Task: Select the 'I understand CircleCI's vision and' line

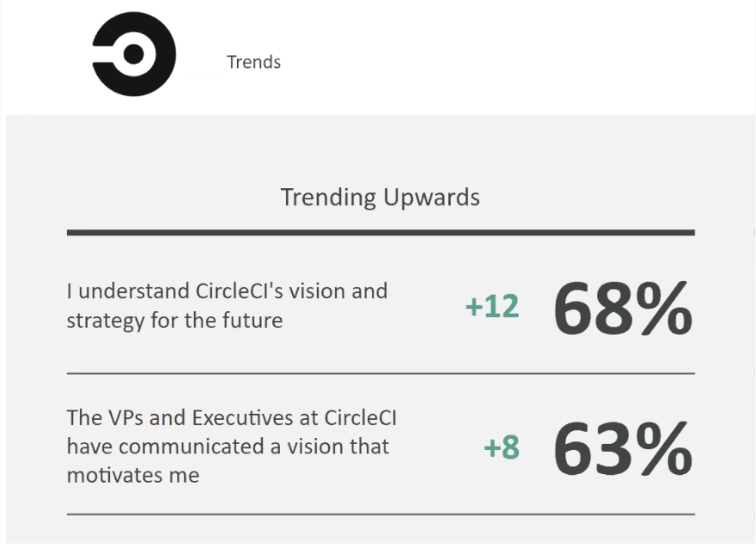Action: point(227,291)
